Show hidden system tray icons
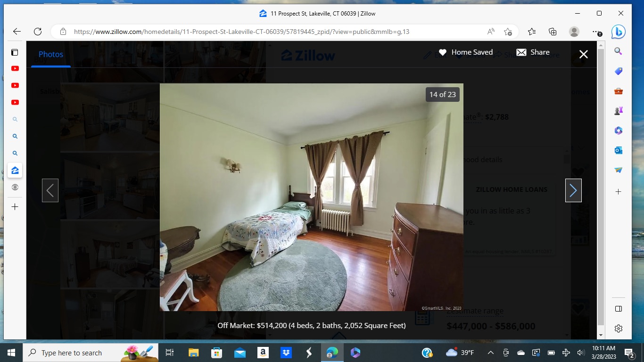 click(x=490, y=353)
